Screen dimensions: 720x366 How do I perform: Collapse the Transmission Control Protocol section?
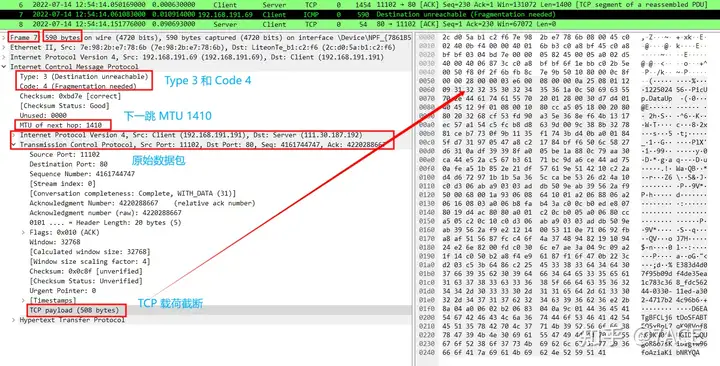coord(14,145)
